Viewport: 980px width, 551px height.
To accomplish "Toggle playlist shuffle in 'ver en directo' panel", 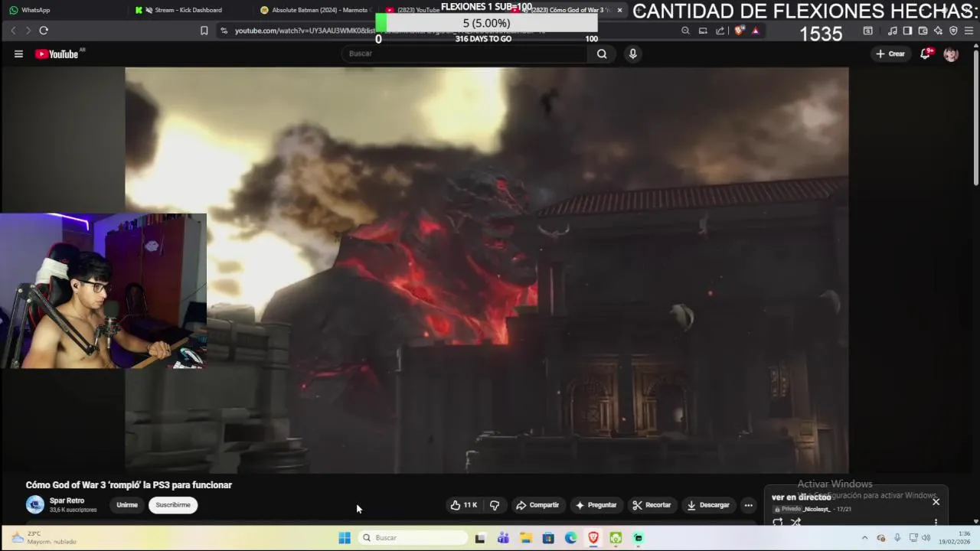I will [x=795, y=522].
